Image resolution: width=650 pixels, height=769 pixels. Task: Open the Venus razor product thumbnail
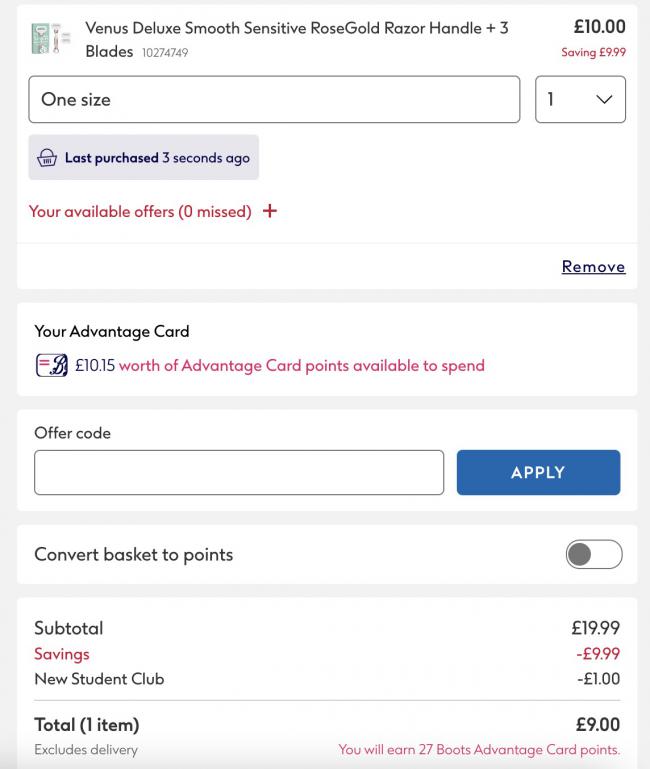(51, 38)
